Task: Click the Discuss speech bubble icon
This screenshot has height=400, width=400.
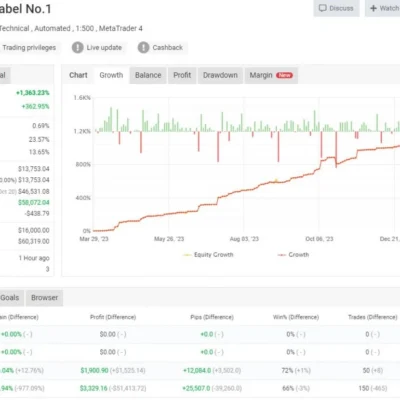Action: click(x=322, y=8)
